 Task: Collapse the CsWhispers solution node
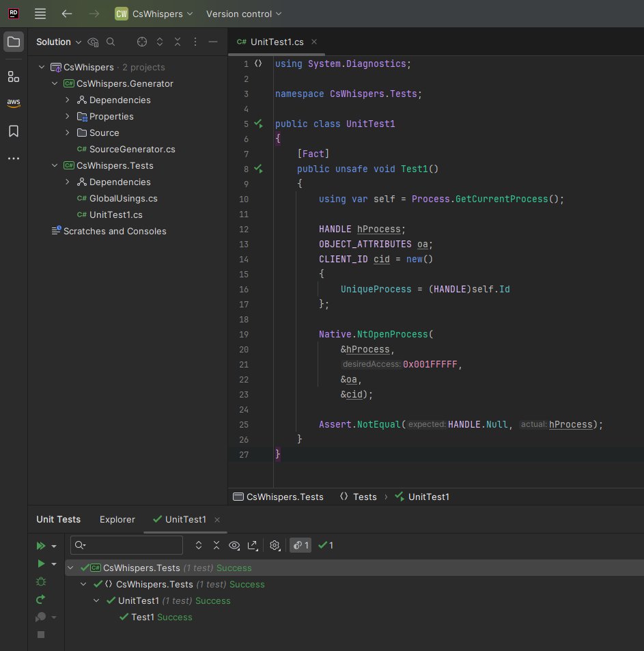coord(42,67)
